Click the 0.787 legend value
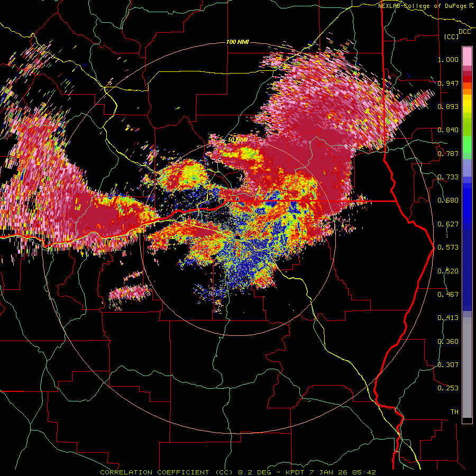This screenshot has height=476, width=476. pyautogui.click(x=448, y=153)
